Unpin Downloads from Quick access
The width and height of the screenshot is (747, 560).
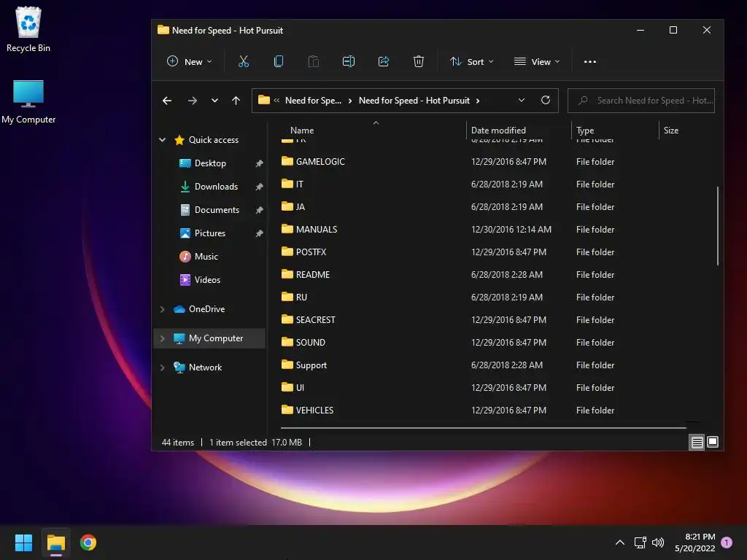[259, 187]
